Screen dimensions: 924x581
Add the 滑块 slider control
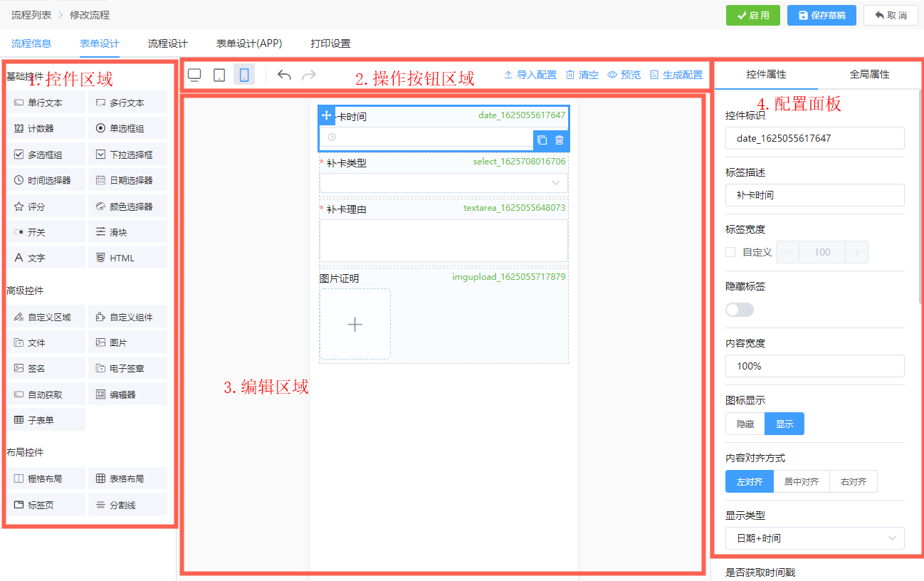(x=127, y=232)
